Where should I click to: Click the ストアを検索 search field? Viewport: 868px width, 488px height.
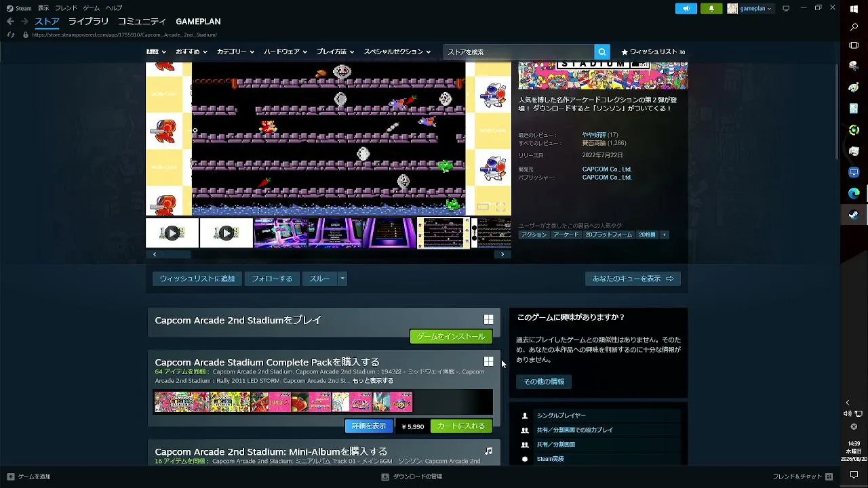pos(519,52)
